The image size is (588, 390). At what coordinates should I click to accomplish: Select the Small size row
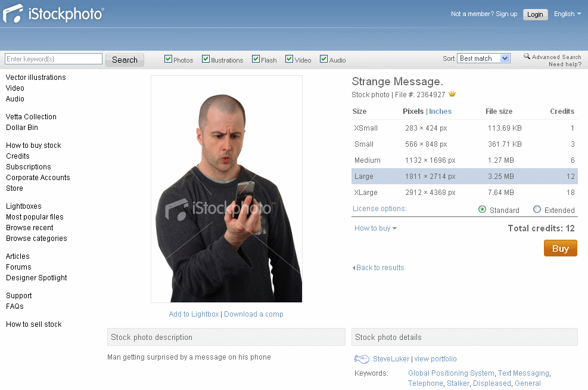point(464,144)
